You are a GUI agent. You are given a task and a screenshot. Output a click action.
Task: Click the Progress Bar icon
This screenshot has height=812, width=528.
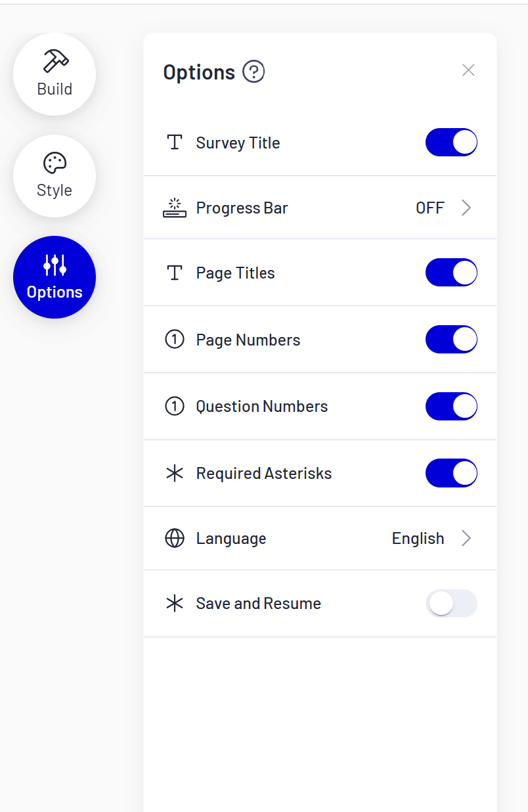click(174, 208)
